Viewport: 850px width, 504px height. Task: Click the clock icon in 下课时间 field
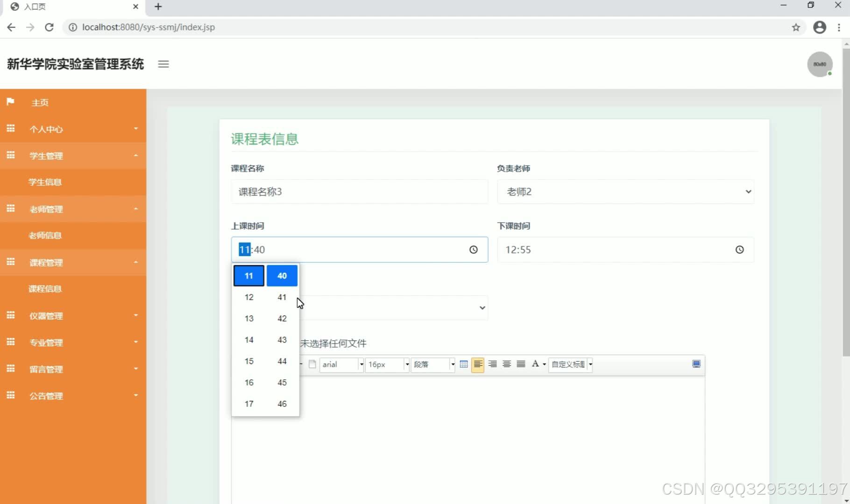[740, 250]
